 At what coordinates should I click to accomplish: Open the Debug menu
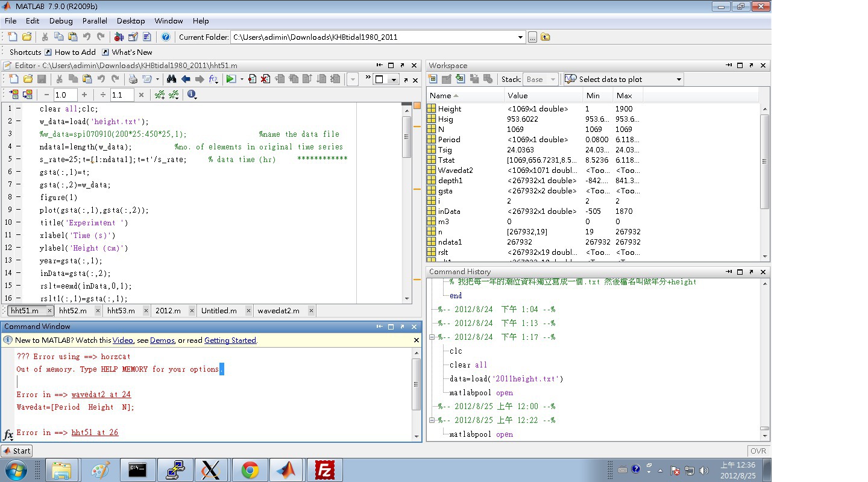coord(61,20)
